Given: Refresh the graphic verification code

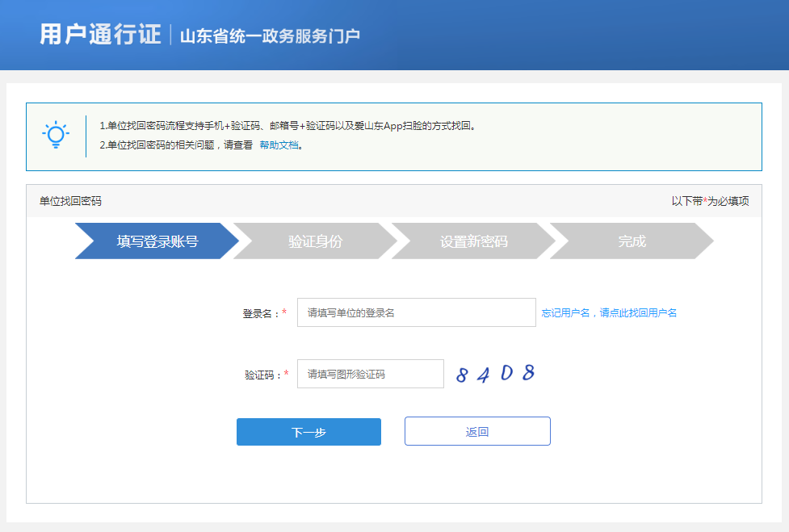Looking at the screenshot, I should (x=496, y=372).
